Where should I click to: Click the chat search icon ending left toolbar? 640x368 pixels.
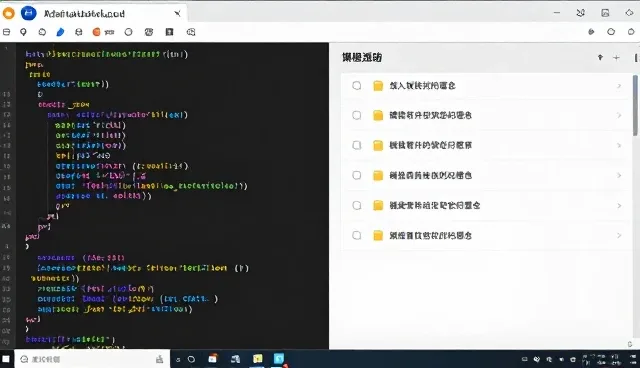pyautogui.click(x=191, y=32)
